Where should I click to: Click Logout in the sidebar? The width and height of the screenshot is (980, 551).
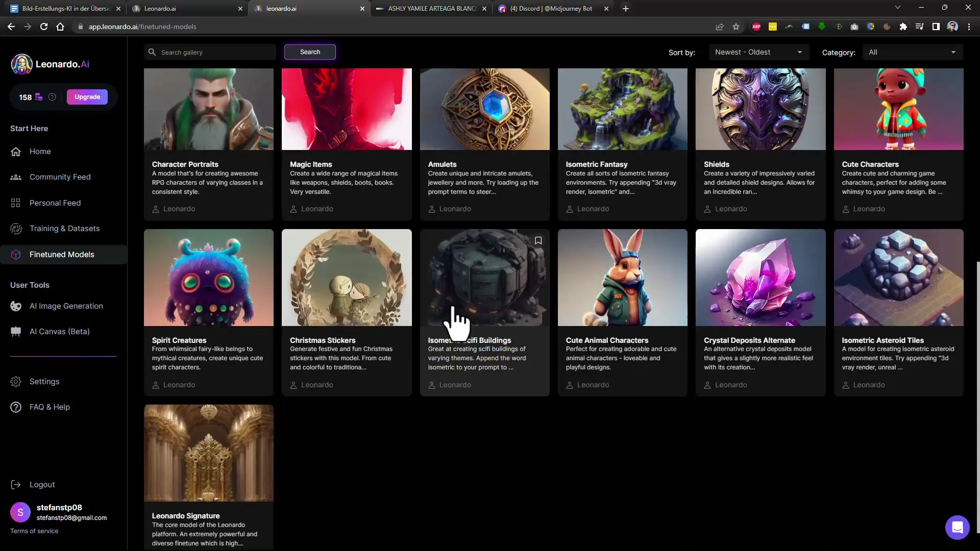pyautogui.click(x=42, y=484)
